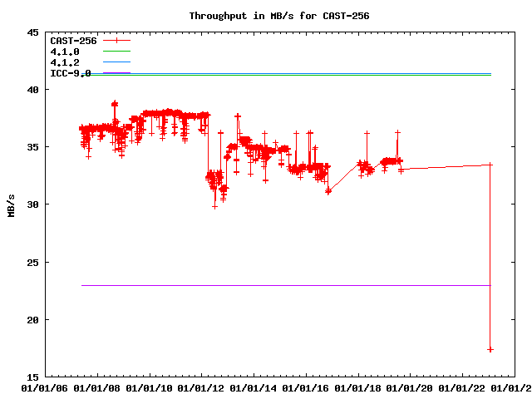This screenshot has width=532, height=399.
Task: Click the 15 tick on the y-axis
Action: (x=32, y=377)
